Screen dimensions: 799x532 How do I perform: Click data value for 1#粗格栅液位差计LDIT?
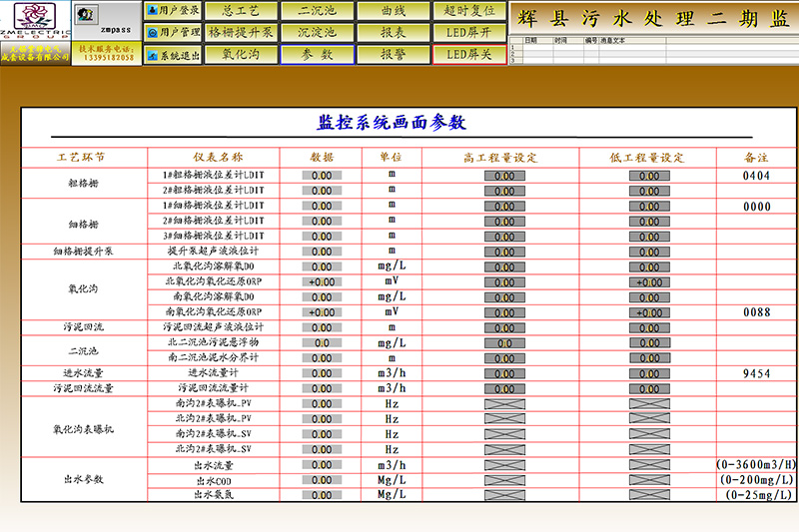pyautogui.click(x=322, y=176)
